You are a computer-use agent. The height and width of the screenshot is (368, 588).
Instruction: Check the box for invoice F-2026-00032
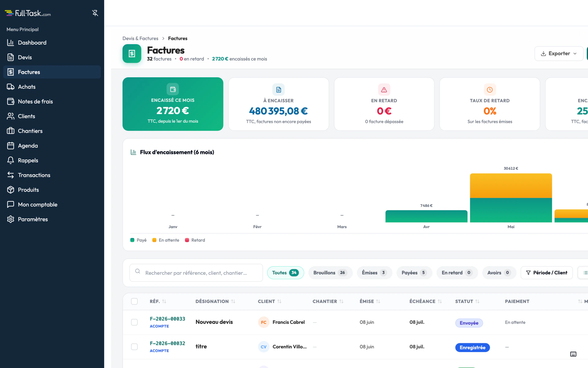[134, 347]
